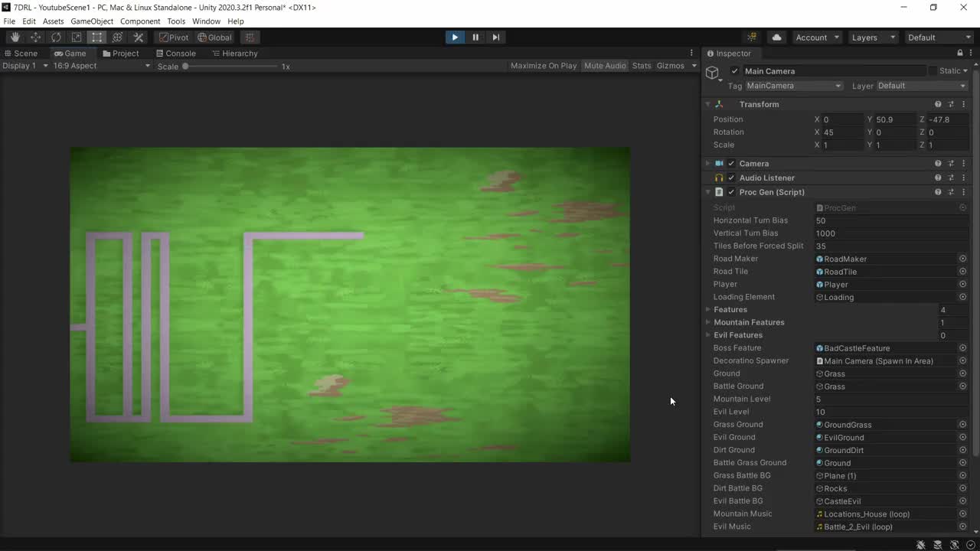Disable the Proc Gen script checkbox
This screenshot has height=551, width=980.
pos(731,192)
